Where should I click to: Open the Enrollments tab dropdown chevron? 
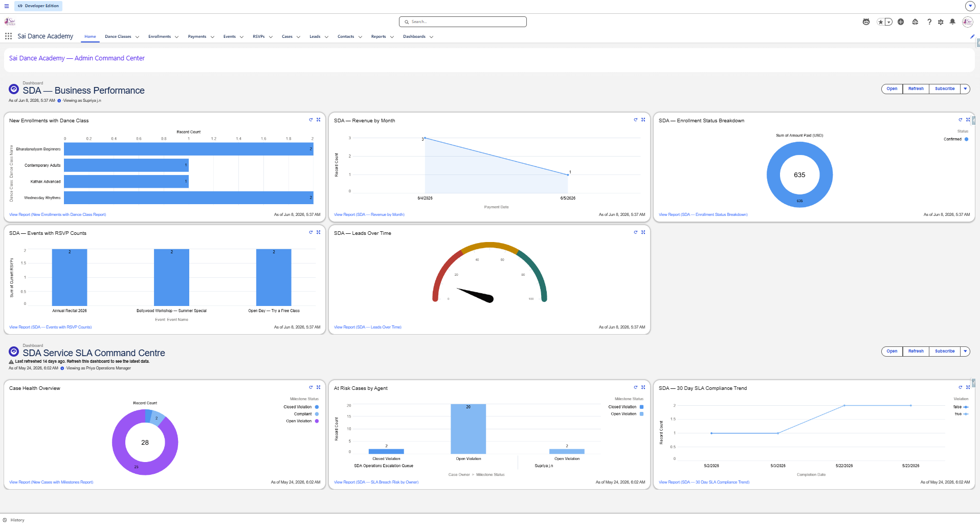pos(176,37)
